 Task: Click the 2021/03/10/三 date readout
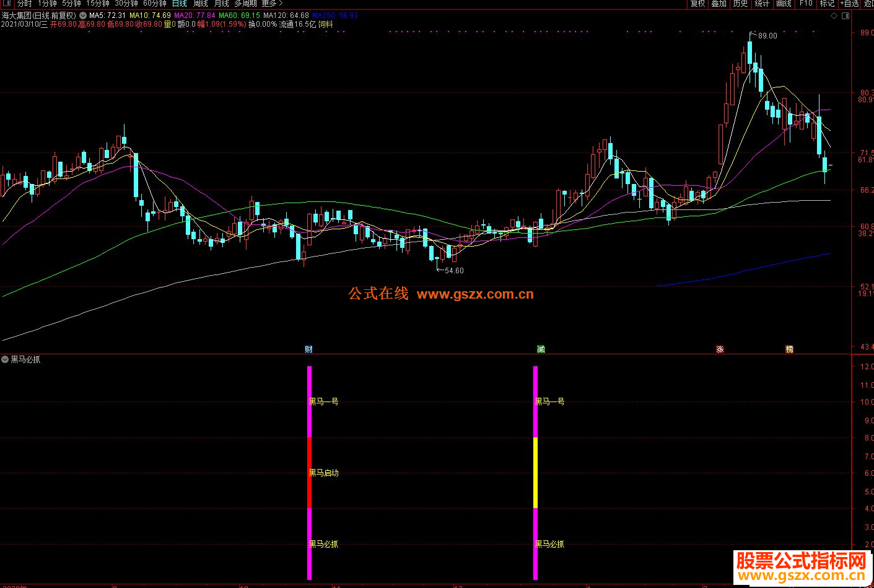pyautogui.click(x=24, y=24)
